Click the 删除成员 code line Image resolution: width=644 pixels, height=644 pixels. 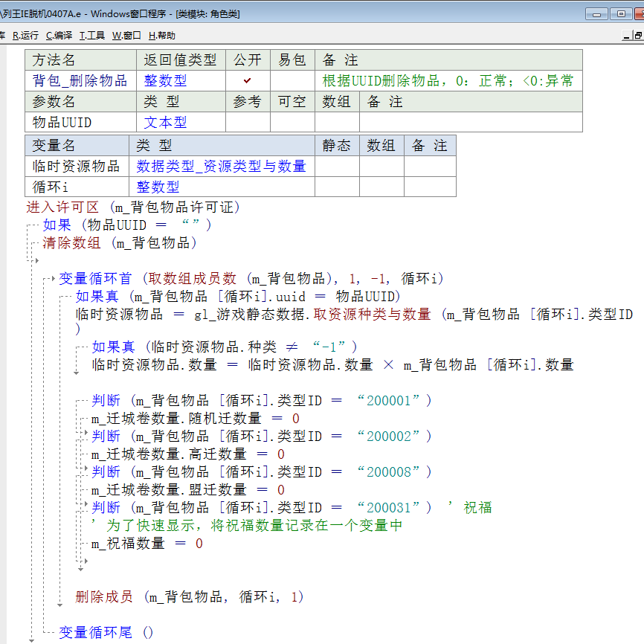click(104, 597)
